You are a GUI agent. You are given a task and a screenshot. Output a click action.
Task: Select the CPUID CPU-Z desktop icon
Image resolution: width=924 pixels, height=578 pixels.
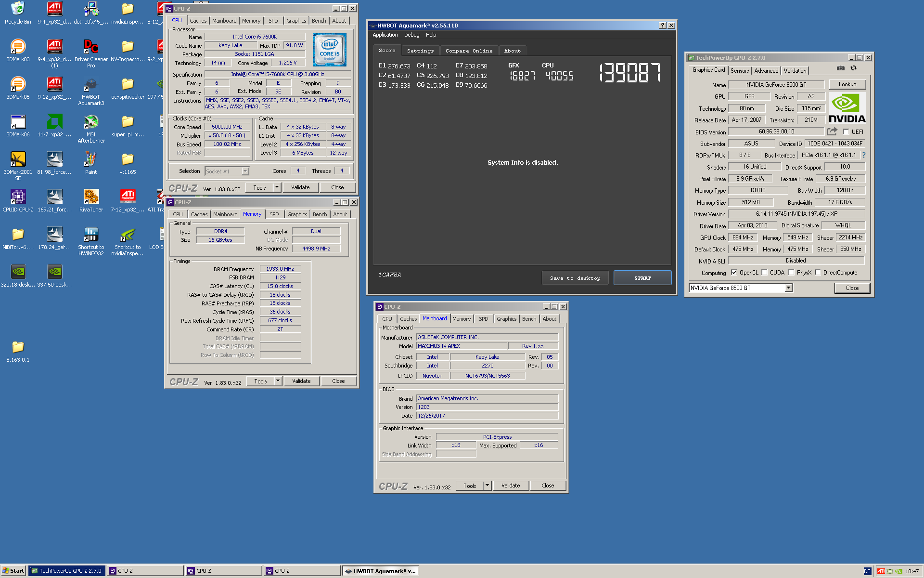point(18,200)
